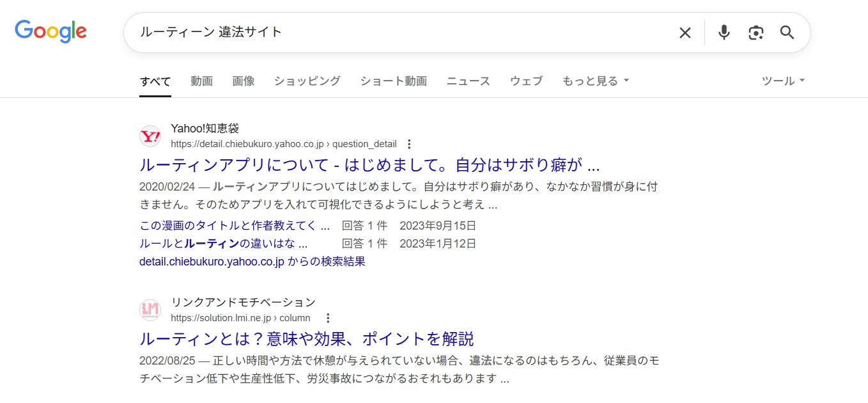
Task: Open the three-dot menu on the Yahoo!知恵袋 result
Action: click(408, 144)
